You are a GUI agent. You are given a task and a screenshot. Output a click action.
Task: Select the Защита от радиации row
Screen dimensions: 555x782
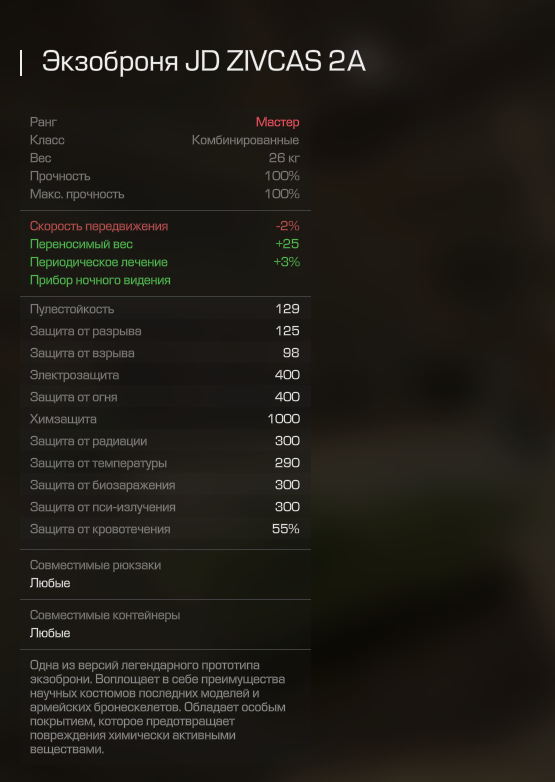point(165,440)
